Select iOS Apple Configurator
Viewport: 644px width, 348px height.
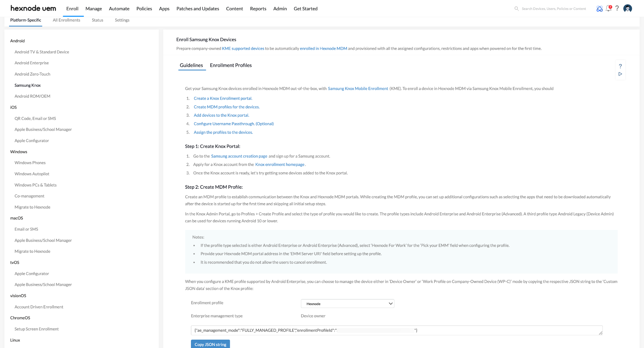point(32,141)
